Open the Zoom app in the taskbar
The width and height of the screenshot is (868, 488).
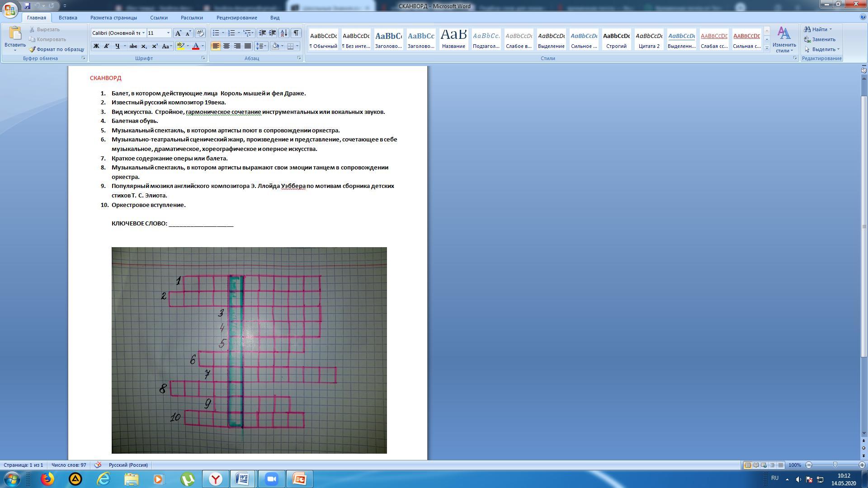pos(271,479)
